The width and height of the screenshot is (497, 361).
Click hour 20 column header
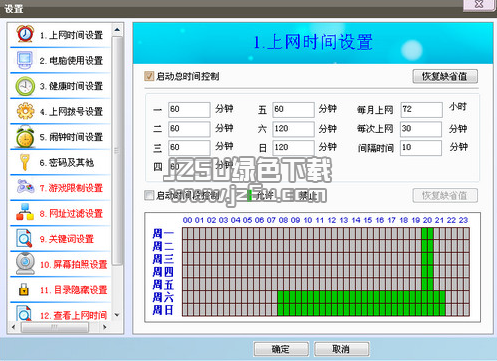(x=427, y=220)
